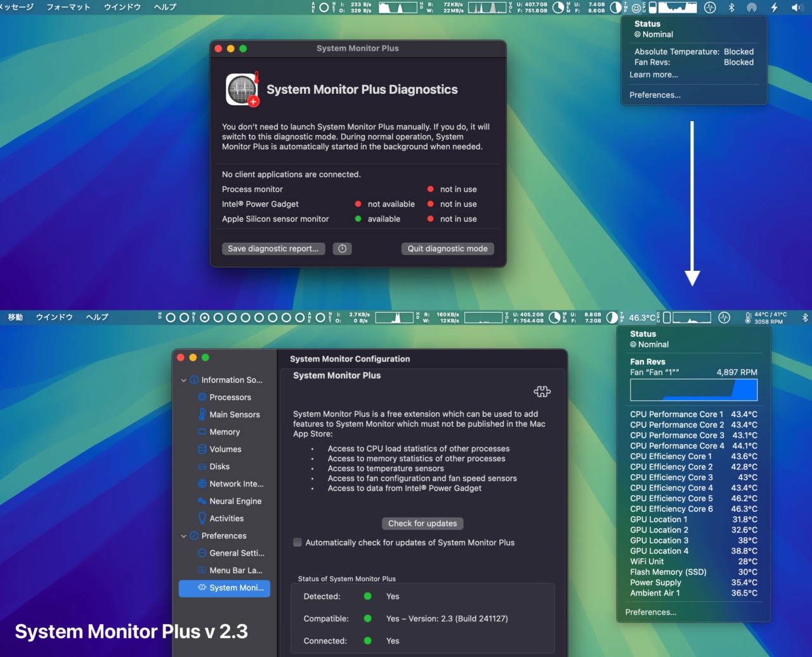Click the Save diagnostic report... button

[273, 249]
